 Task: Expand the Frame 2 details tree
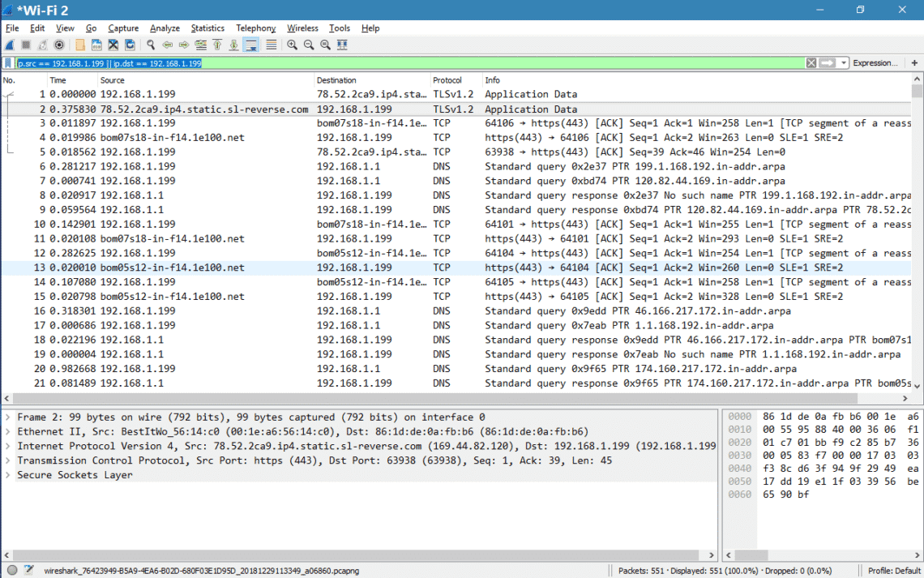coord(7,417)
